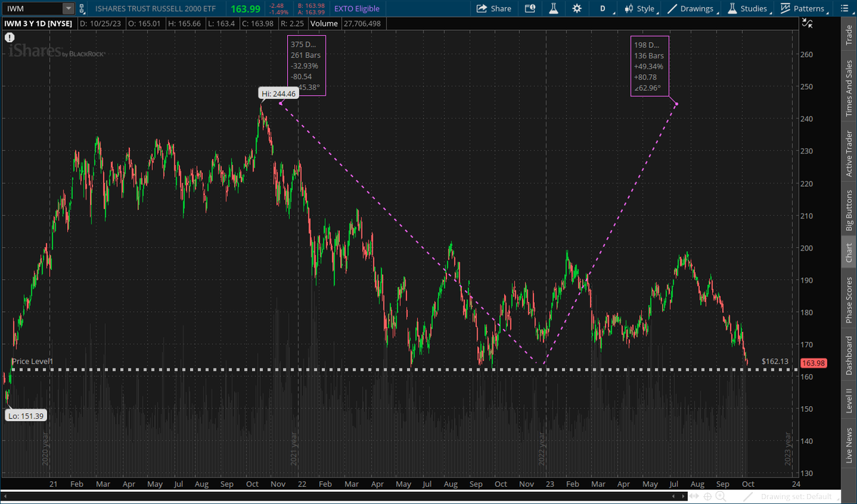The height and width of the screenshot is (504, 857).
Task: Click the last price 163.99
Action: pos(247,9)
